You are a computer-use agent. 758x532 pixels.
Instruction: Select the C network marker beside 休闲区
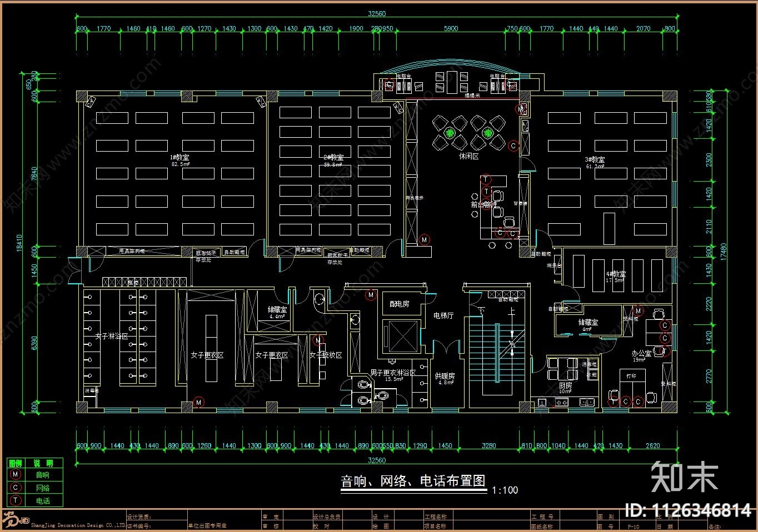[513, 146]
